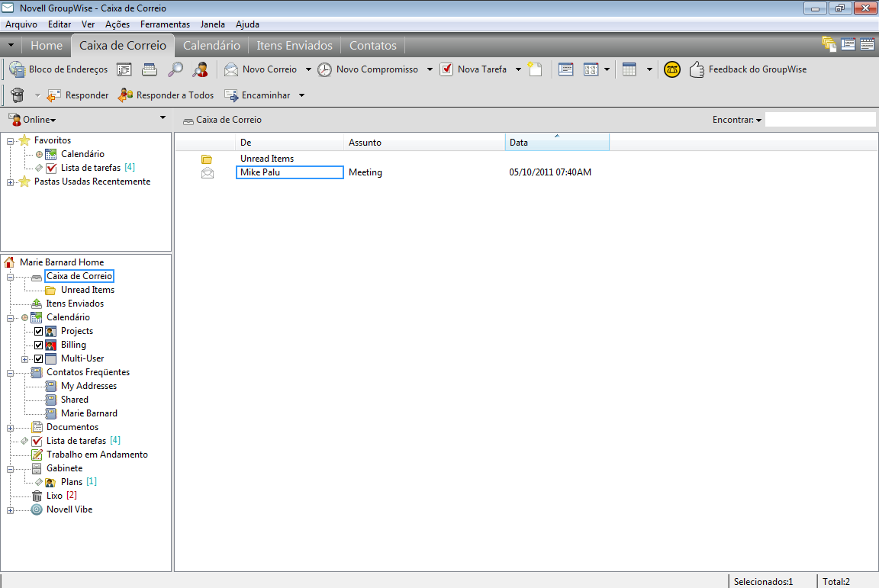
Task: Open the Ações menu
Action: coord(118,24)
